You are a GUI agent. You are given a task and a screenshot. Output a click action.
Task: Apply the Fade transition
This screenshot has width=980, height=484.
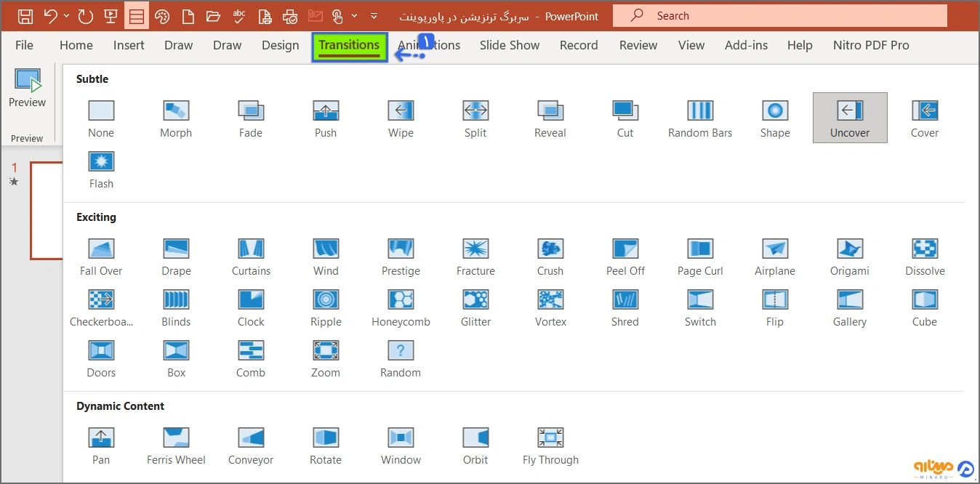click(x=251, y=118)
